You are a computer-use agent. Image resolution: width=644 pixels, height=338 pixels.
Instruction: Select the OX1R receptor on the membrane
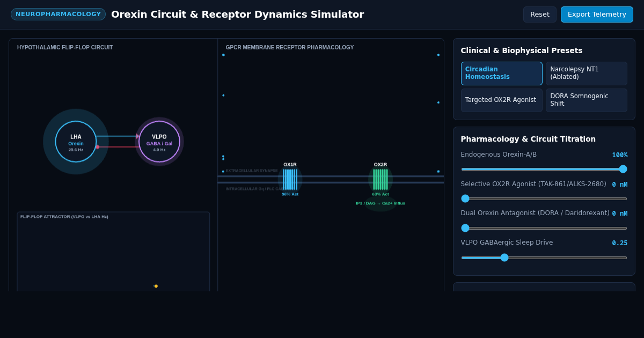pyautogui.click(x=290, y=180)
